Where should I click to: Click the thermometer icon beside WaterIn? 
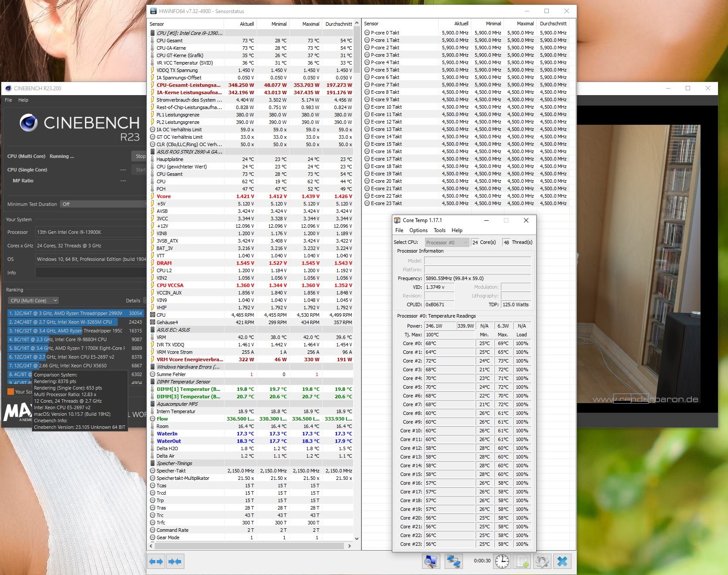(x=153, y=434)
